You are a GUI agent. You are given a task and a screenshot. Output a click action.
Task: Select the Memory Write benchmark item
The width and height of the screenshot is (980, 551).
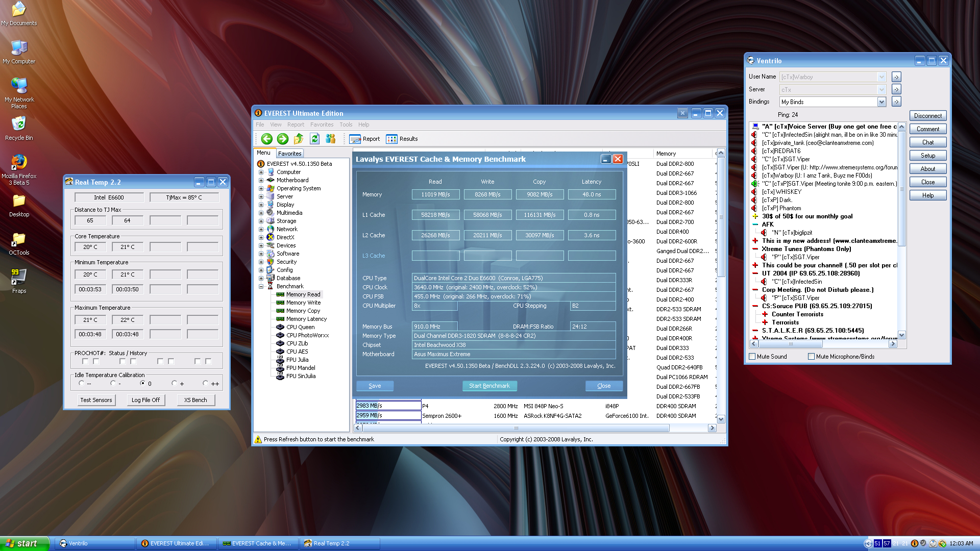[303, 303]
